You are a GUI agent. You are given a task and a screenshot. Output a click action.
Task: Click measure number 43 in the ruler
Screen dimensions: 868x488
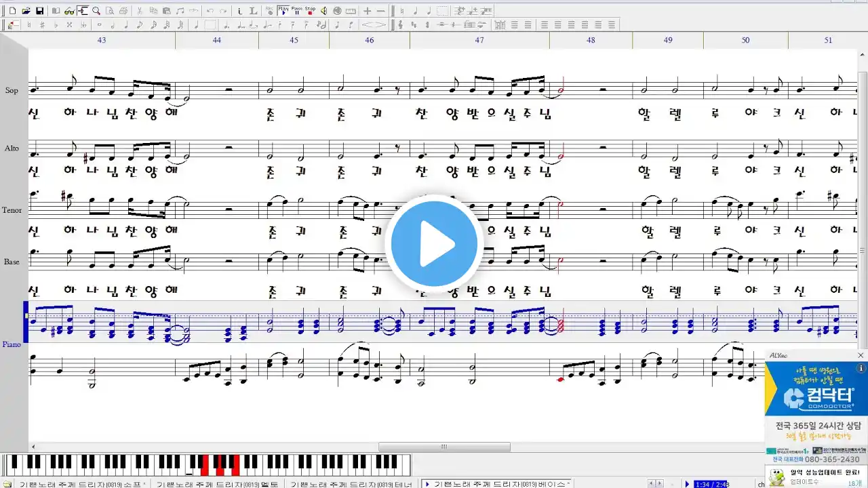(102, 40)
